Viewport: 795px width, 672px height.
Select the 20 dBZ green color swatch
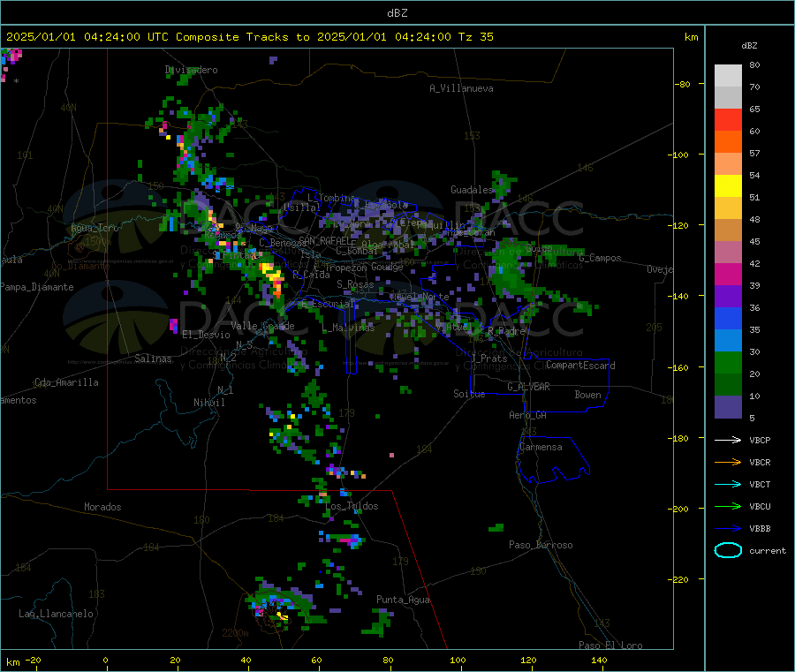[x=728, y=362]
